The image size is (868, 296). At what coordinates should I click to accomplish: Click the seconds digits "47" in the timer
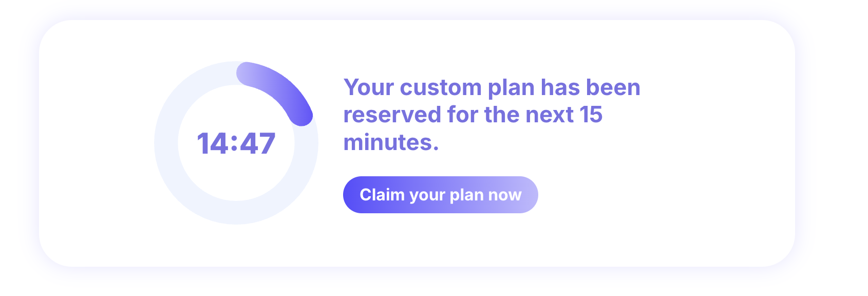click(258, 143)
